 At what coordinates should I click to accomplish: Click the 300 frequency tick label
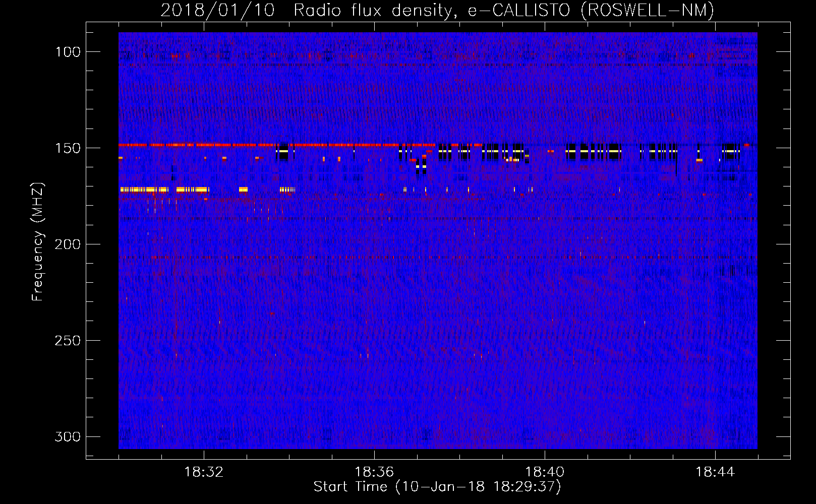point(68,436)
